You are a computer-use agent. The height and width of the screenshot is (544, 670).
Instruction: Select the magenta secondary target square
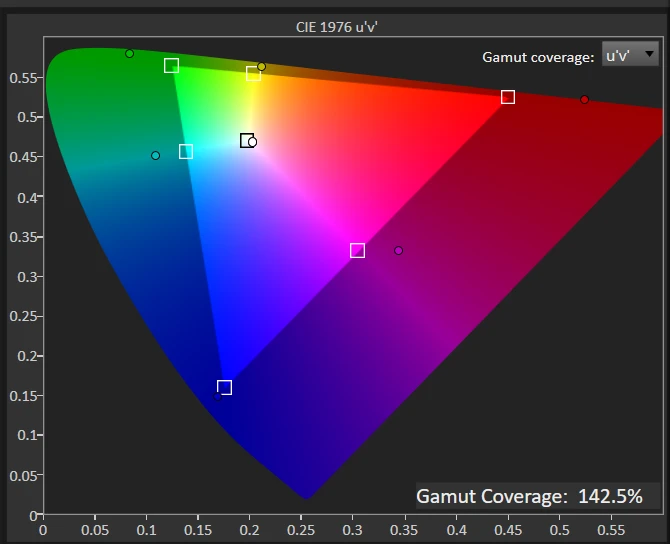click(357, 251)
